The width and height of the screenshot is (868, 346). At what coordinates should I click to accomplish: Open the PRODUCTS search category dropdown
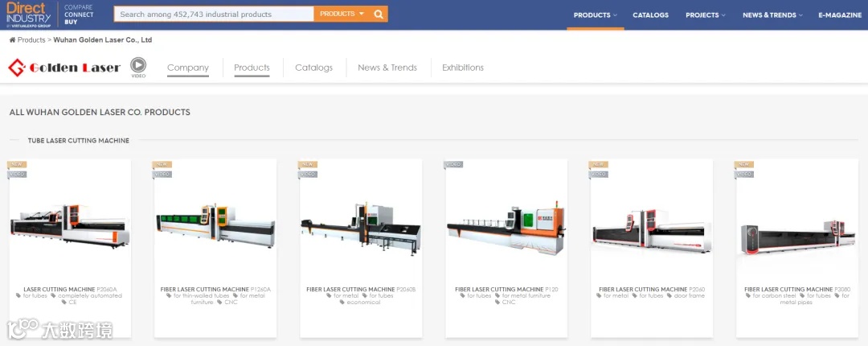pyautogui.click(x=342, y=14)
